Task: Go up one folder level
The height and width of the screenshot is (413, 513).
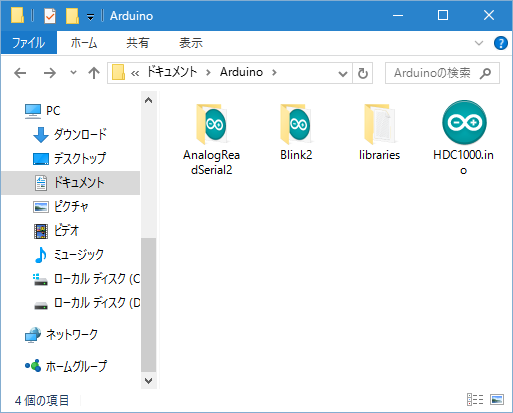Action: [x=94, y=73]
